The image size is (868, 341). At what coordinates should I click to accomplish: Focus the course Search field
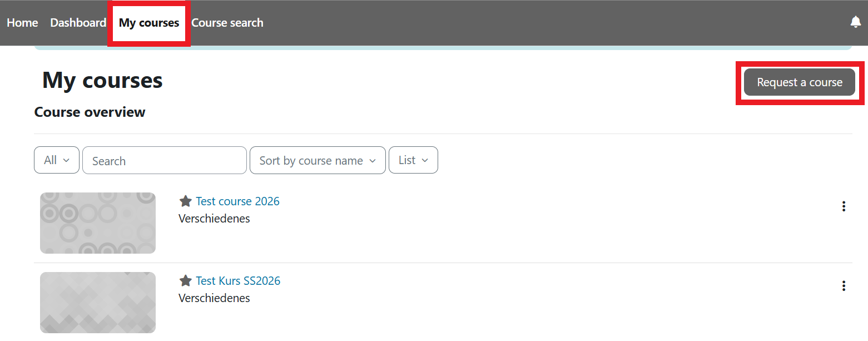pos(164,160)
